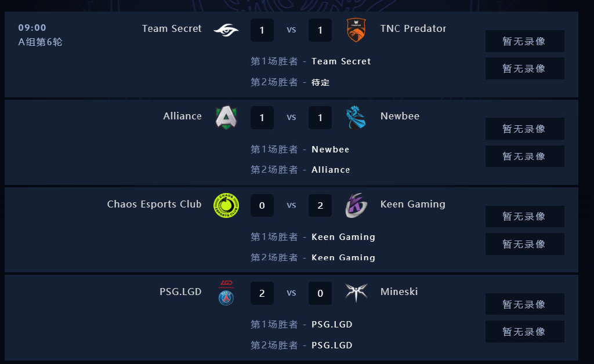Open Team Secret vs TNC game 2 replay
This screenshot has height=364, width=594.
[524, 68]
